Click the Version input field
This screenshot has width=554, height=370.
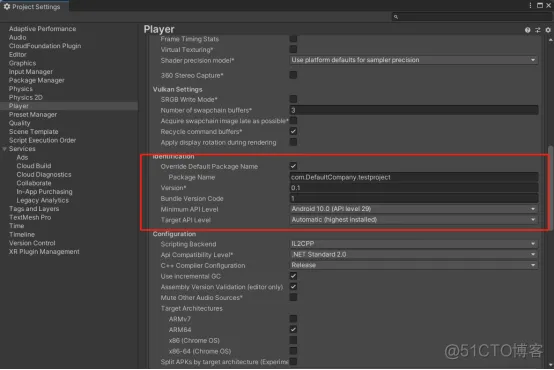click(x=414, y=188)
